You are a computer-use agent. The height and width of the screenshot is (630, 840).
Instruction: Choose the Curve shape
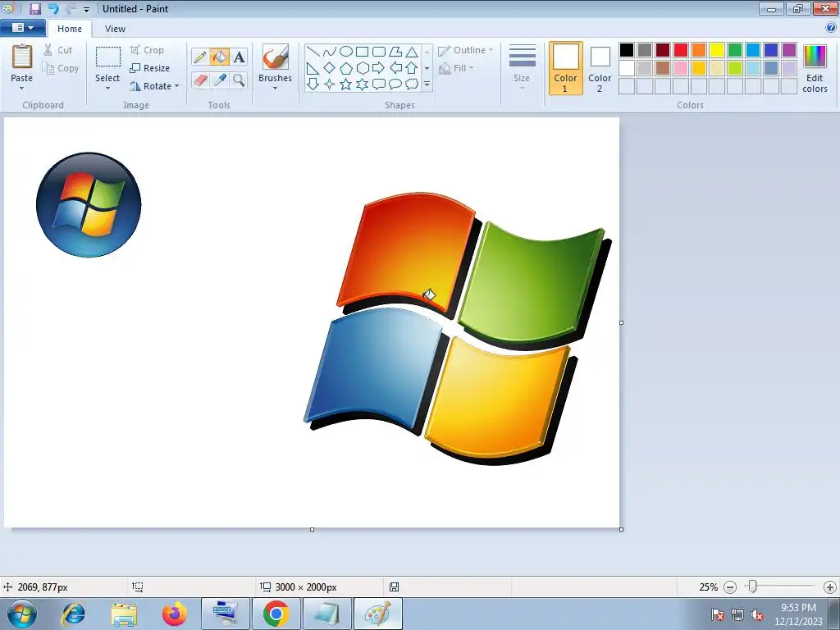tap(330, 52)
